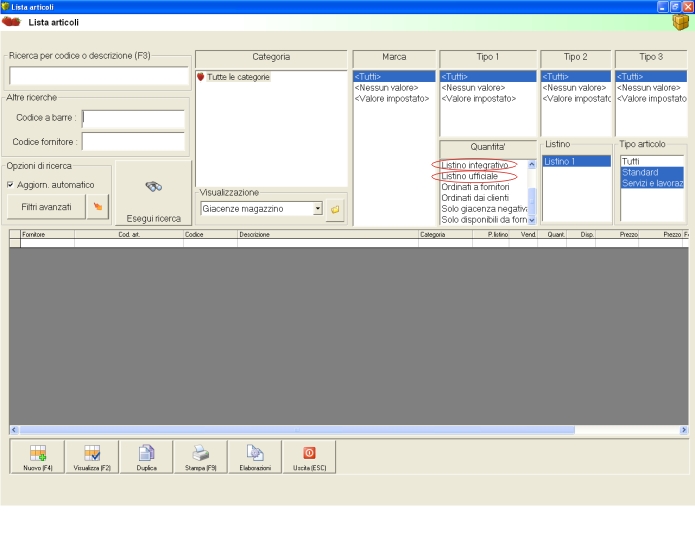
Task: Click the package box icon top right
Action: pos(680,22)
